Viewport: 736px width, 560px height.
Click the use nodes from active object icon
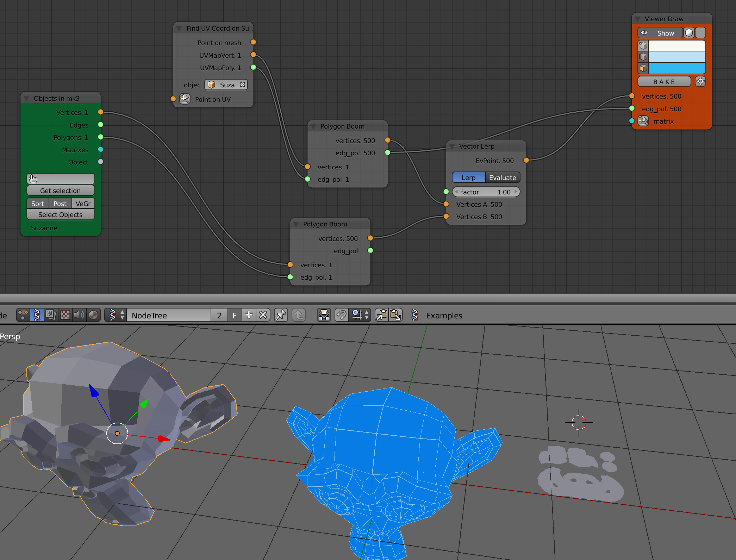click(324, 315)
